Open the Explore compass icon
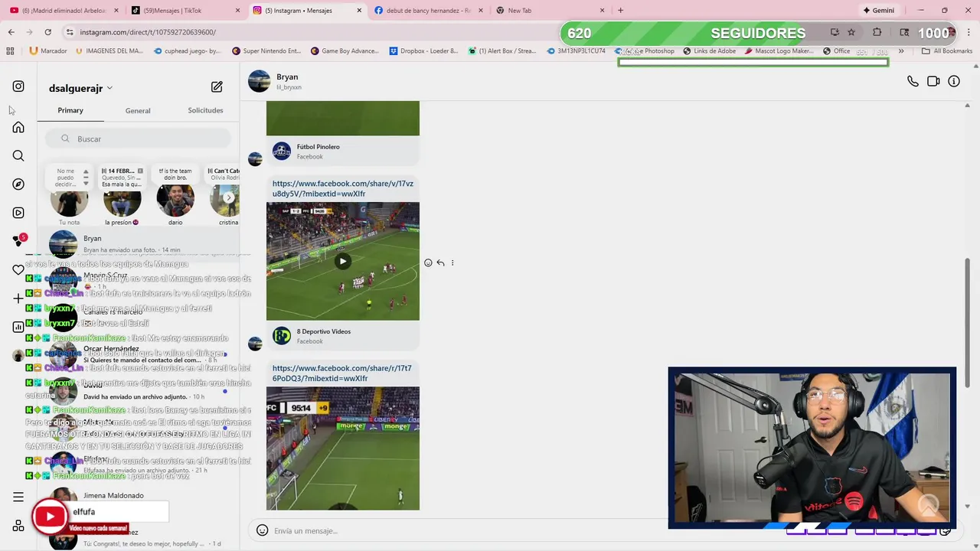The width and height of the screenshot is (980, 551). pyautogui.click(x=18, y=184)
